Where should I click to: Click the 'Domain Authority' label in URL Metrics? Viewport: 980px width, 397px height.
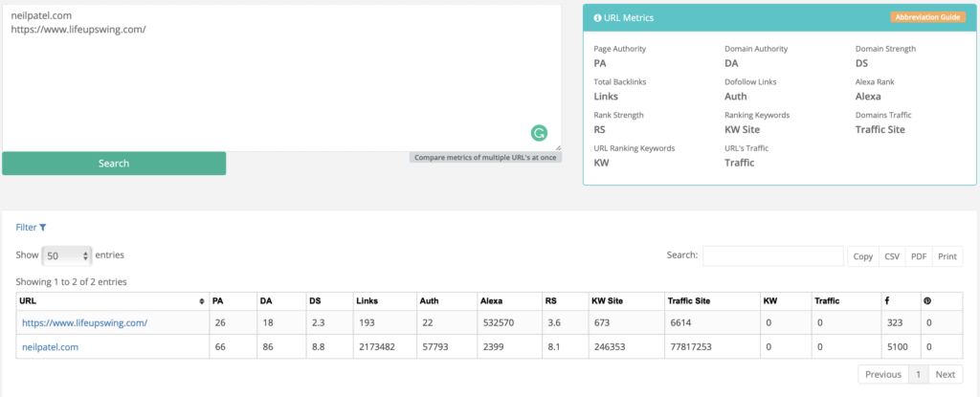point(756,49)
